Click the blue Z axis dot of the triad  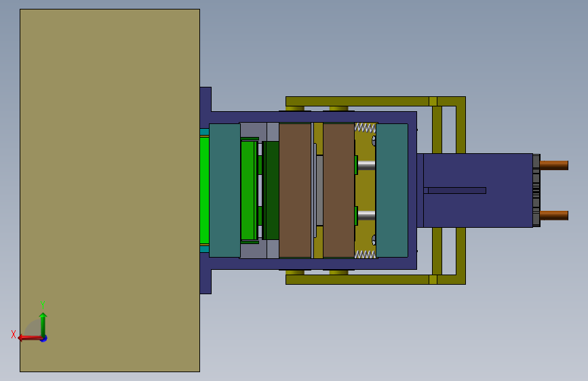pos(44,338)
